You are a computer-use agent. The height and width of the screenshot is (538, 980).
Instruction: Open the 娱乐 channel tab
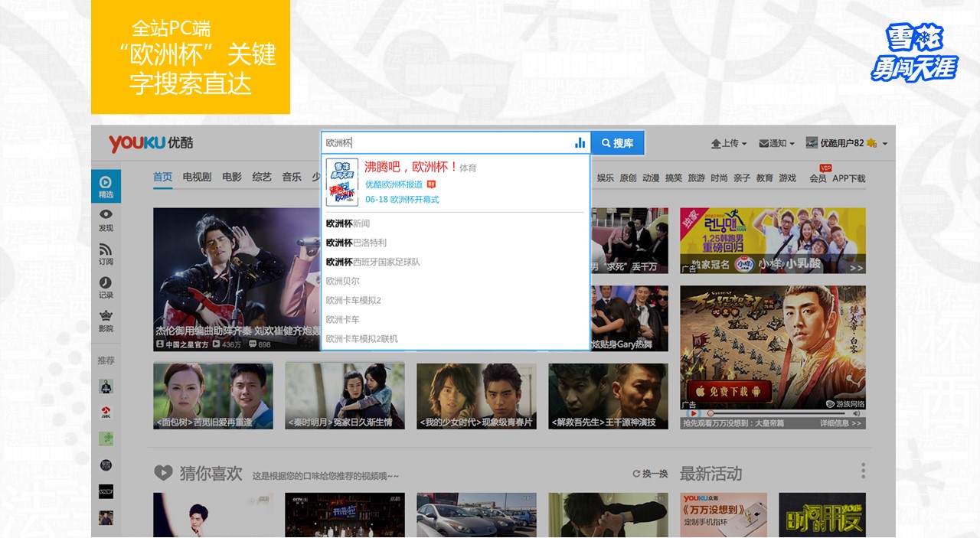(x=606, y=178)
